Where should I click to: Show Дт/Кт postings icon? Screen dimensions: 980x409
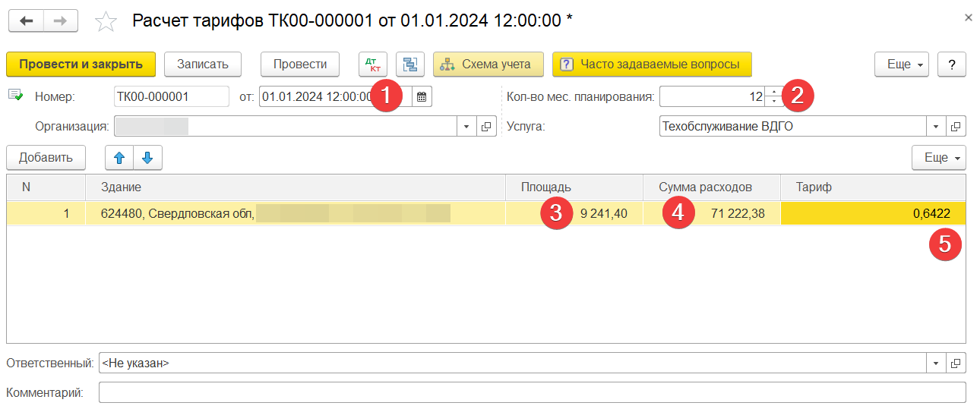[373, 64]
